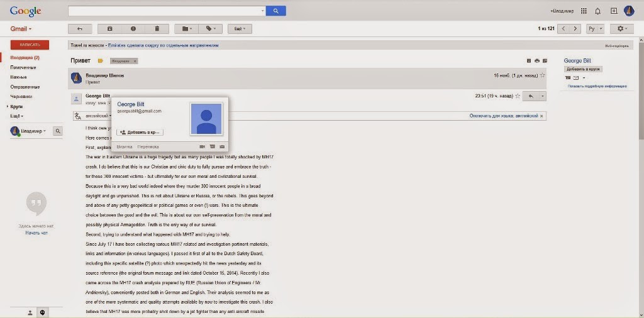The width and height of the screenshot is (644, 318).
Task: Click inside the Google search field
Action: pyautogui.click(x=164, y=11)
